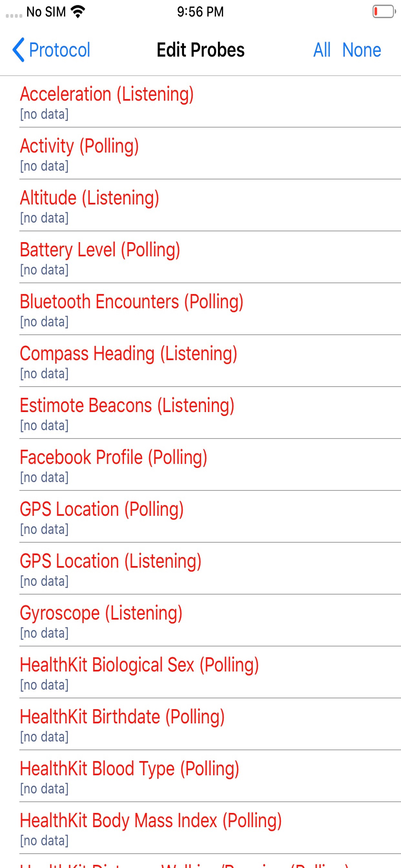This screenshot has height=868, width=401.
Task: Select All probes
Action: pyautogui.click(x=322, y=50)
